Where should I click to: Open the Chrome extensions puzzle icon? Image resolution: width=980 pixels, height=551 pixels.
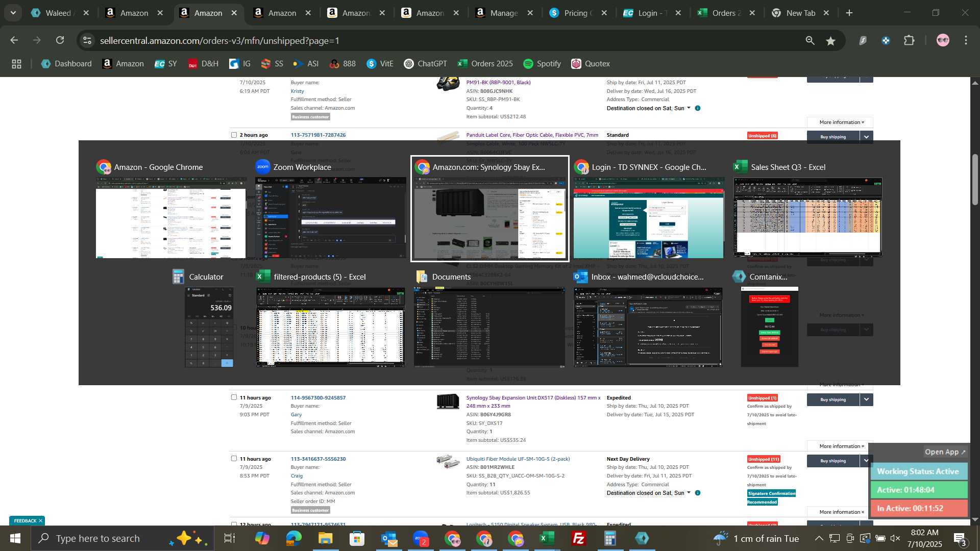[x=909, y=40]
